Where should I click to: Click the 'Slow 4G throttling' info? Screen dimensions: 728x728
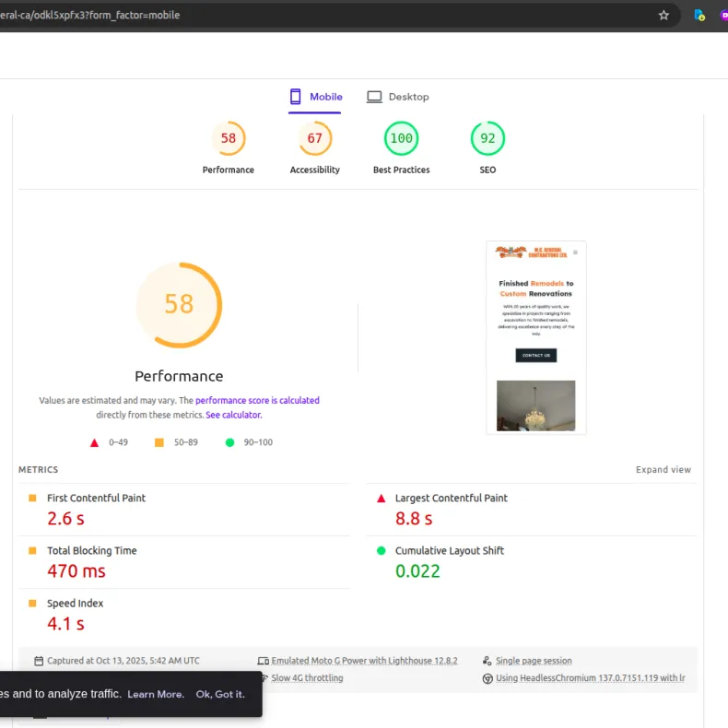[x=307, y=678]
